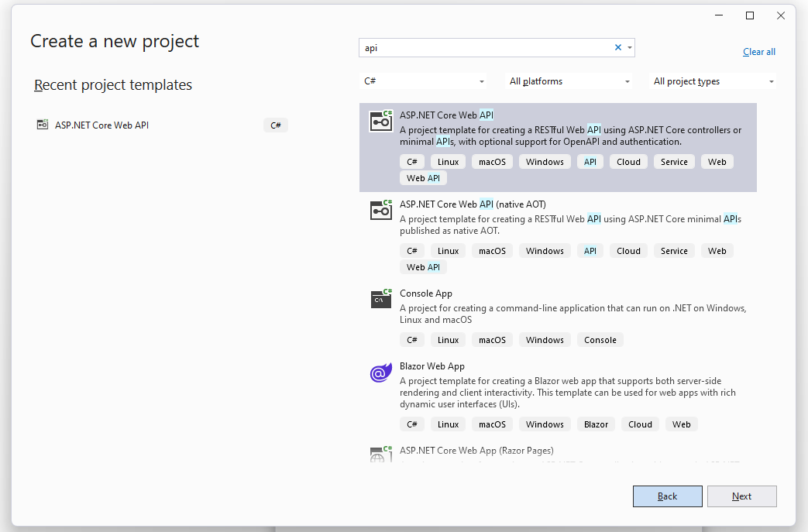Click the Next button
Viewport: 808px width, 532px height.
[x=741, y=496]
